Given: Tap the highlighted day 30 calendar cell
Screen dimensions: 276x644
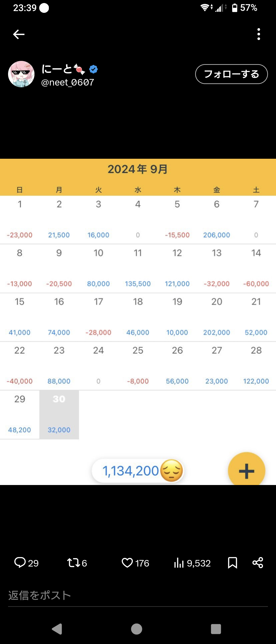Looking at the screenshot, I should (59, 415).
